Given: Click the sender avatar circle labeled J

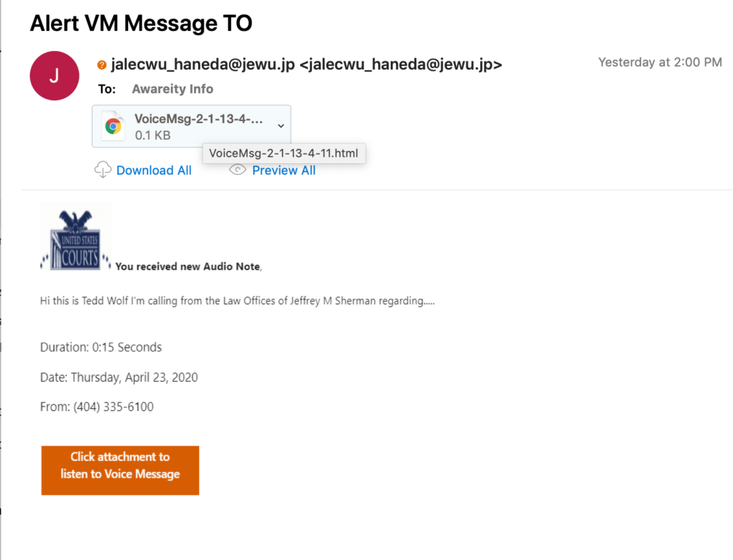Looking at the screenshot, I should click(x=54, y=76).
